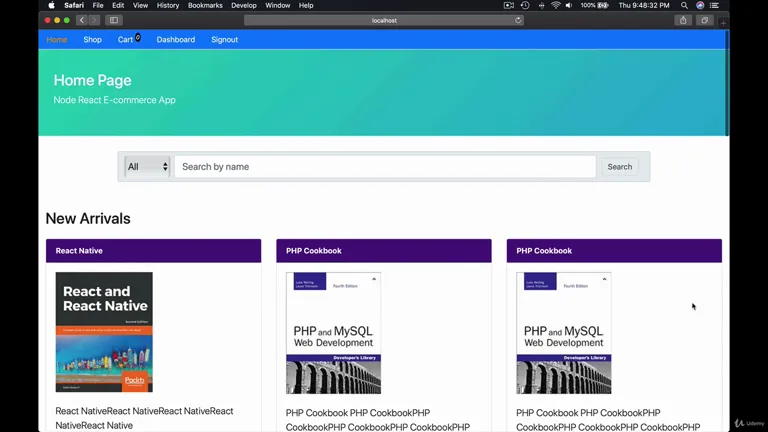Open the Safari share button
Viewport: 768px width, 432px height.
(x=683, y=20)
